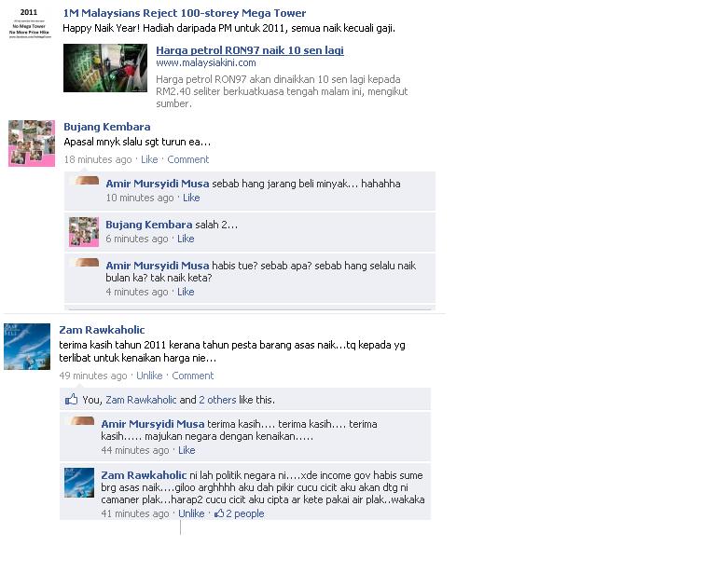Click Amir Mursyidi Musa's avatar beside 'sebab hang jarang'

87,181
